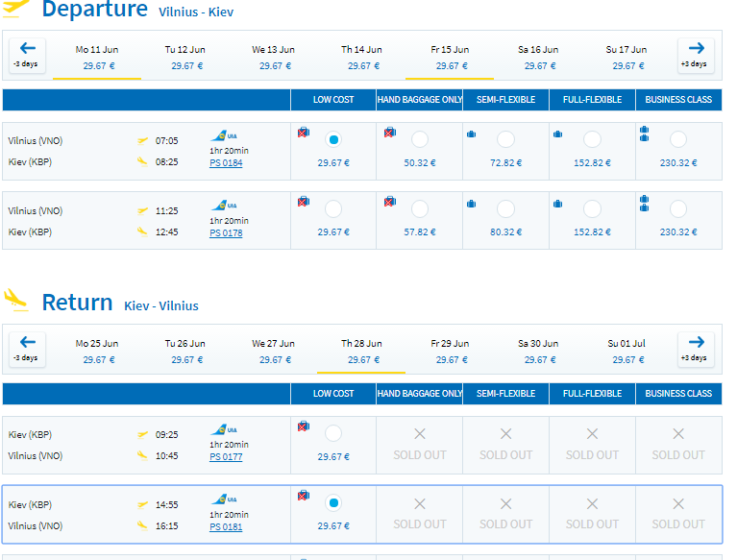This screenshot has height=560, width=737.
Task: Click the suitcase icon for PS 0184 Semi-Flexible
Action: pos(472,134)
